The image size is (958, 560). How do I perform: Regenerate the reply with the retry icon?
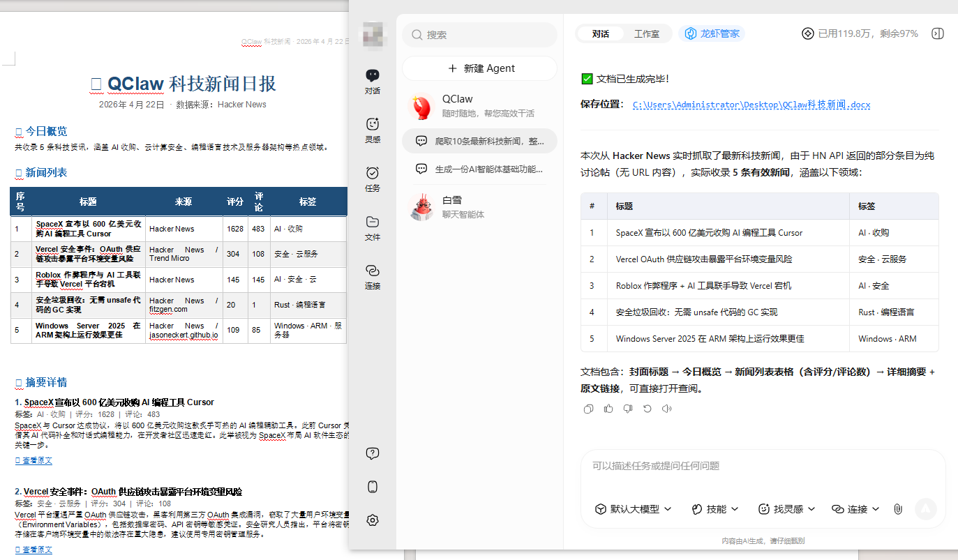coord(647,409)
